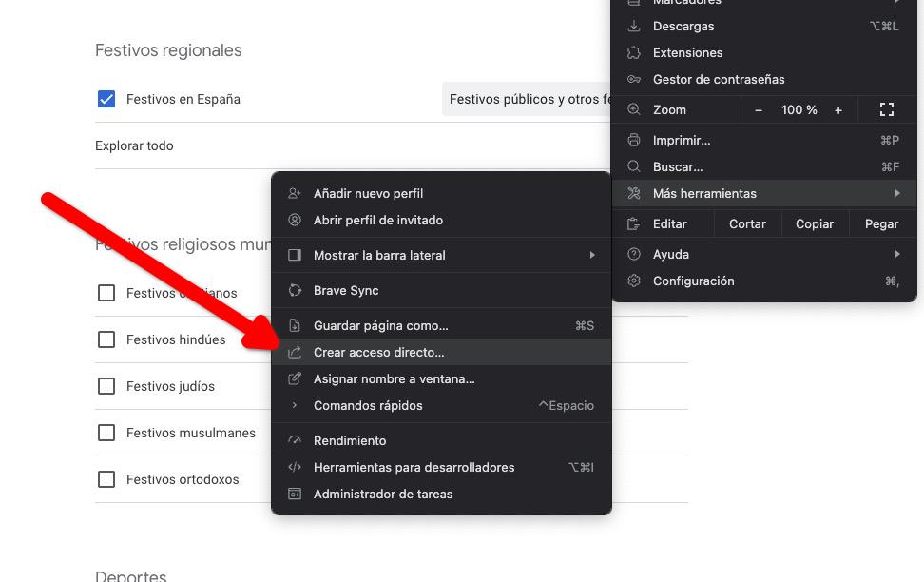This screenshot has height=582, width=924.
Task: Tick the first checkbox under Festivos religiosos
Action: point(106,293)
